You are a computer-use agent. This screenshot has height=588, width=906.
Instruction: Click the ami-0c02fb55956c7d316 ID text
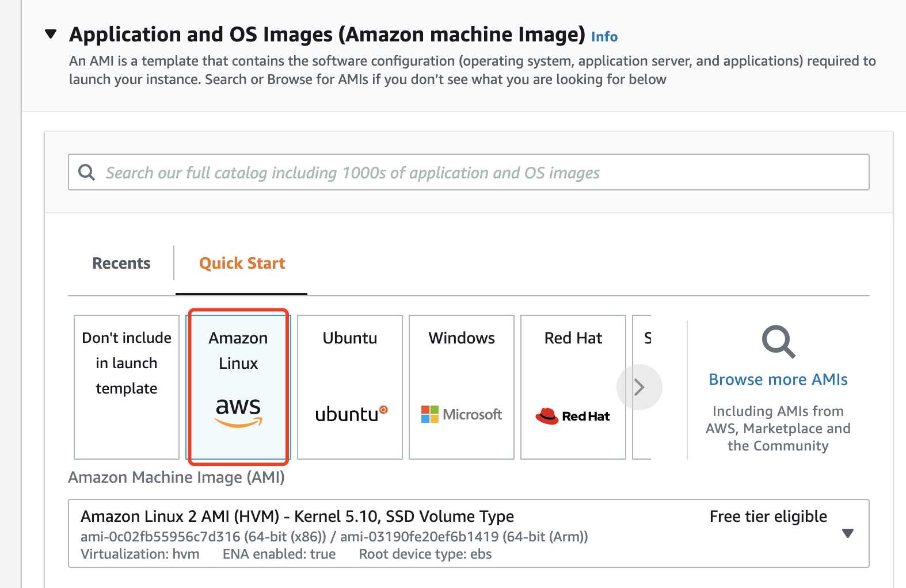[161, 537]
